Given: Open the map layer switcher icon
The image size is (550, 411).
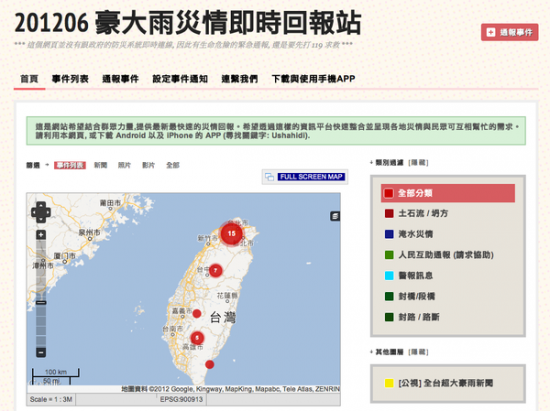Looking at the screenshot, I should [335, 216].
